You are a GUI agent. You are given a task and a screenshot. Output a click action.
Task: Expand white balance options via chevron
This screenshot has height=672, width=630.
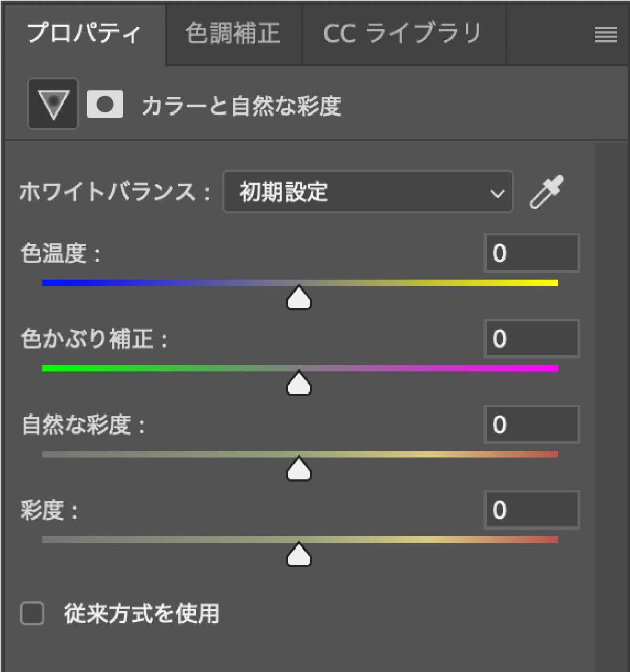(497, 193)
